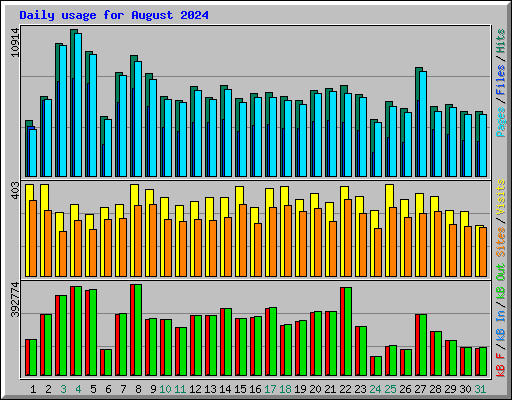Click day 1 on the date axis
This screenshot has width=512, height=400.
coord(33,389)
